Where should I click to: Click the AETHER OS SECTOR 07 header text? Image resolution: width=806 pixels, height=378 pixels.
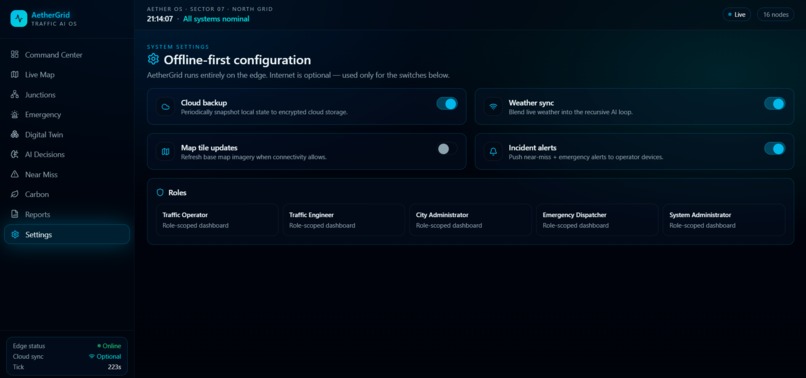210,9
